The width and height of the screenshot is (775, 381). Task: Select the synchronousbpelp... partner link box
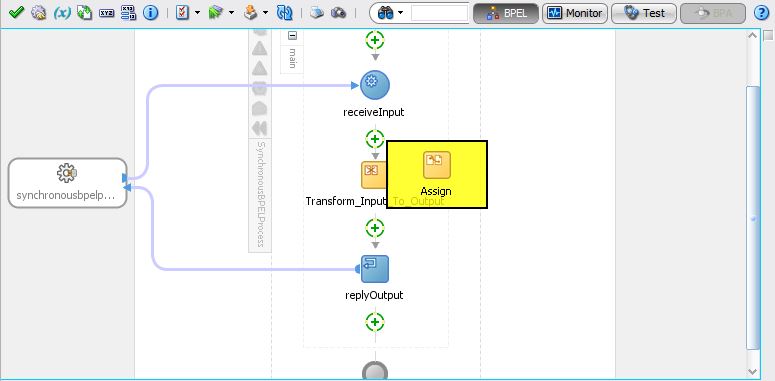[x=68, y=183]
